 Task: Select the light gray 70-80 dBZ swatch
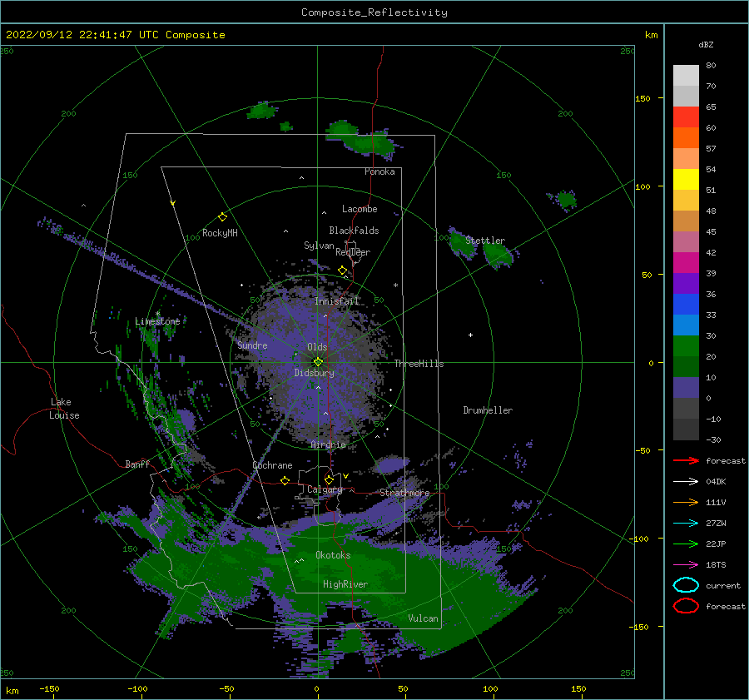(686, 76)
